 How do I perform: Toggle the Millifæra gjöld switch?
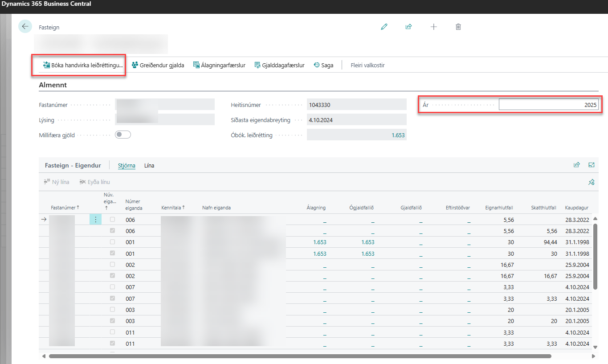(x=122, y=135)
